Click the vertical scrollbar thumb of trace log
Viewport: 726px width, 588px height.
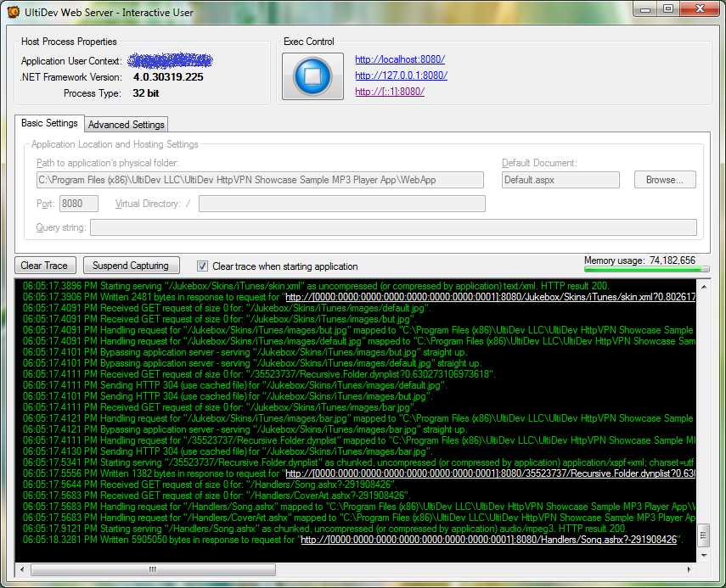tap(704, 535)
